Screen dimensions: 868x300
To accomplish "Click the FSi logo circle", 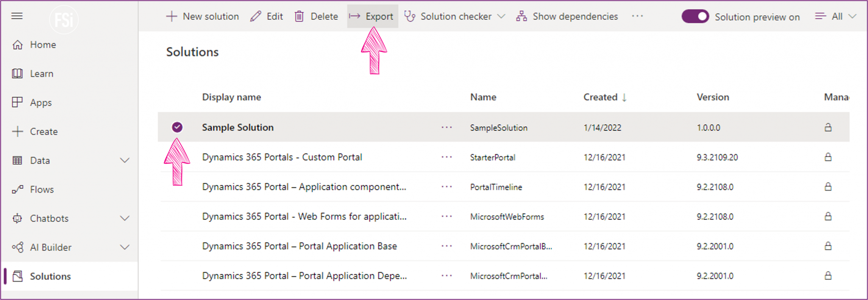I will point(64,19).
